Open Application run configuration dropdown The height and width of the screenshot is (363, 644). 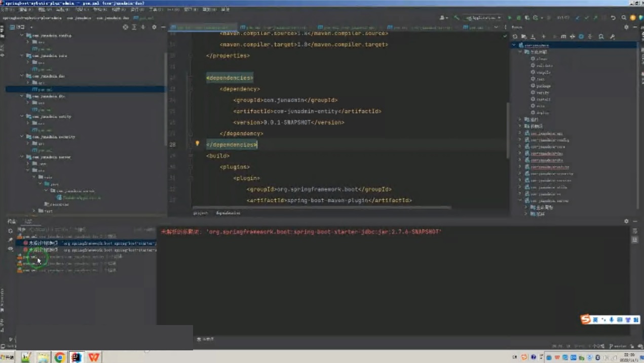coord(484,18)
